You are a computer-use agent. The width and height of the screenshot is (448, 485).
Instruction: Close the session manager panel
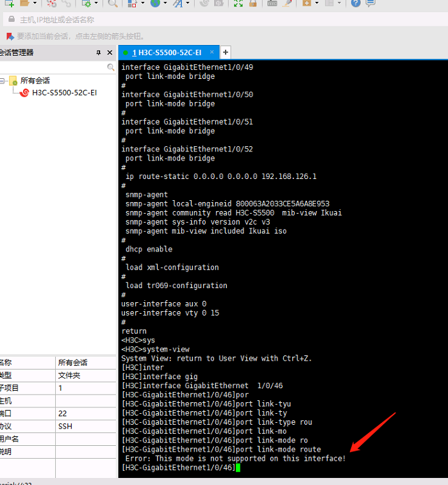pyautogui.click(x=110, y=52)
